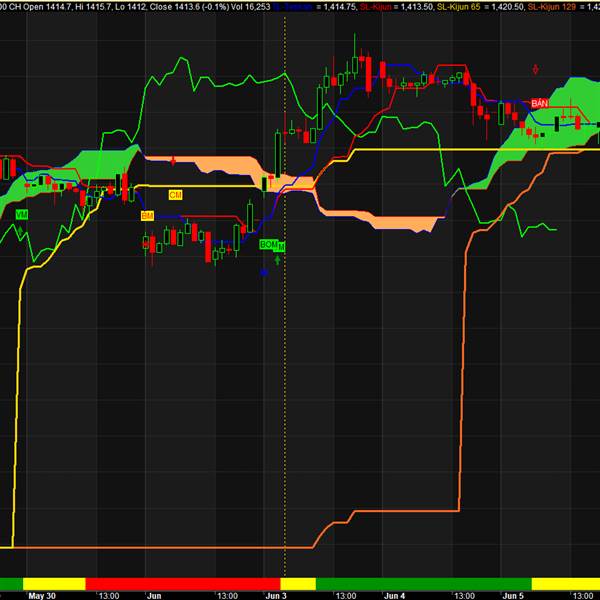Click the blue dot marker under BOM
The image size is (600, 600).
264,273
